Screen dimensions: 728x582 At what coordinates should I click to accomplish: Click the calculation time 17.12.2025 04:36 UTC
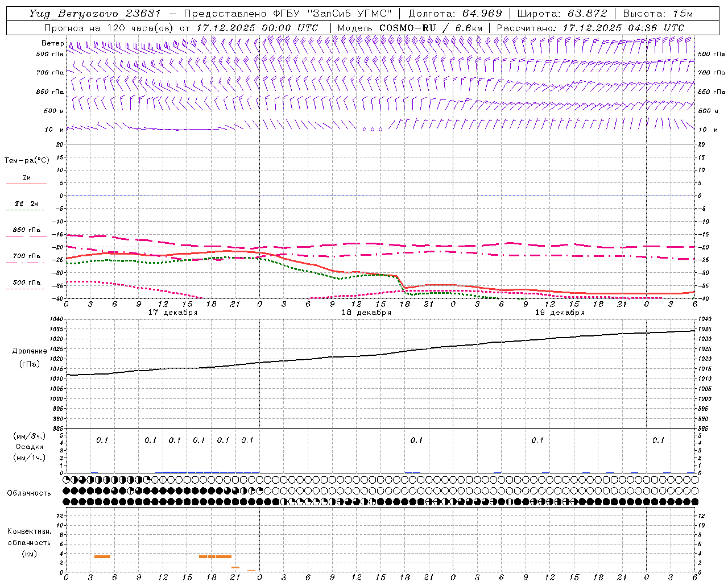(623, 28)
